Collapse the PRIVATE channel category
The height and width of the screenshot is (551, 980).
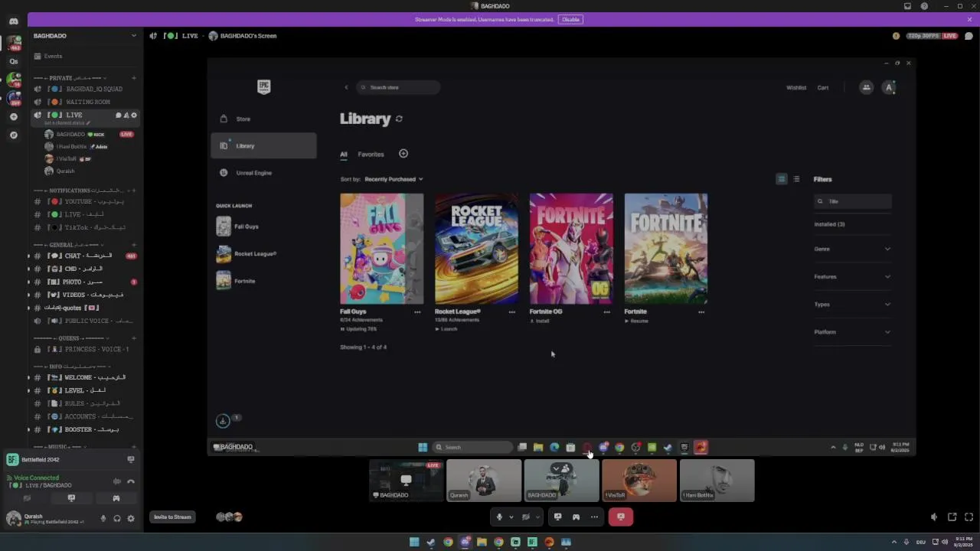(70, 78)
